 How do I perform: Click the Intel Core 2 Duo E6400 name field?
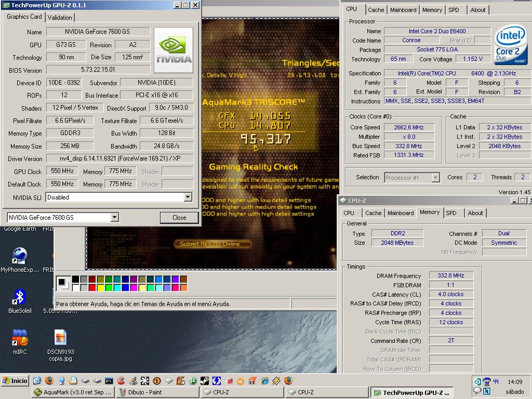pyautogui.click(x=437, y=31)
